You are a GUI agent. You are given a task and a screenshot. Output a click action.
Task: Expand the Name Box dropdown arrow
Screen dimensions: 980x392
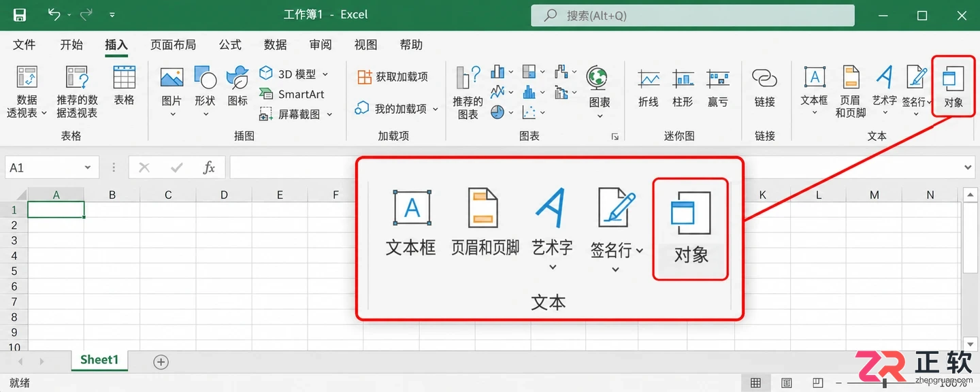point(88,167)
